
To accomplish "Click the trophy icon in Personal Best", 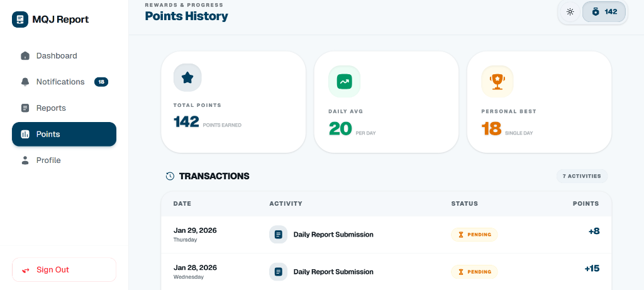I will 497,81.
